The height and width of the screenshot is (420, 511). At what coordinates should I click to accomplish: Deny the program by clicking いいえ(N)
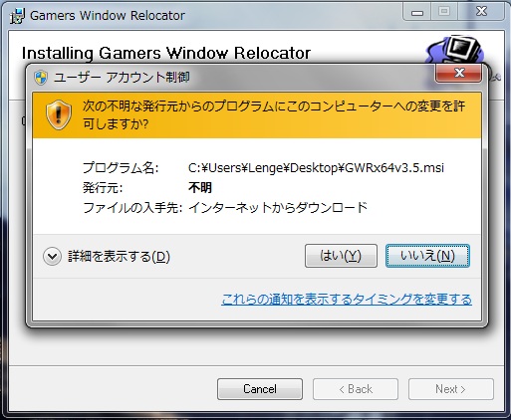[x=427, y=256]
